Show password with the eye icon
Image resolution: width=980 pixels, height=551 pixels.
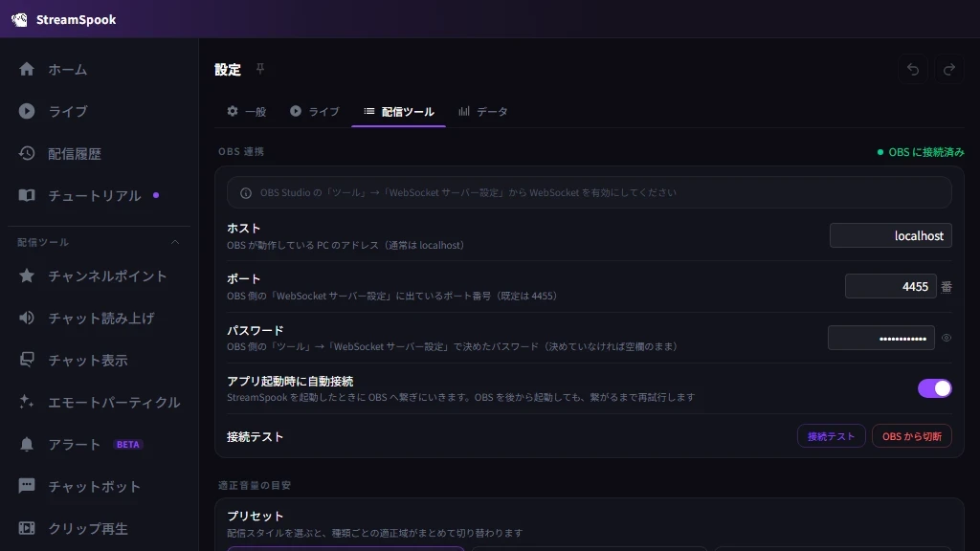(947, 338)
